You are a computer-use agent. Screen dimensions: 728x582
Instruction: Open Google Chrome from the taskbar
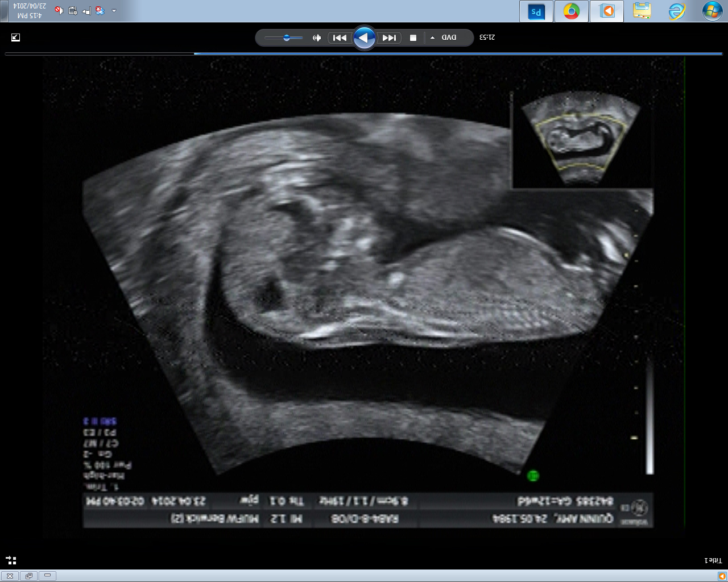[571, 11]
